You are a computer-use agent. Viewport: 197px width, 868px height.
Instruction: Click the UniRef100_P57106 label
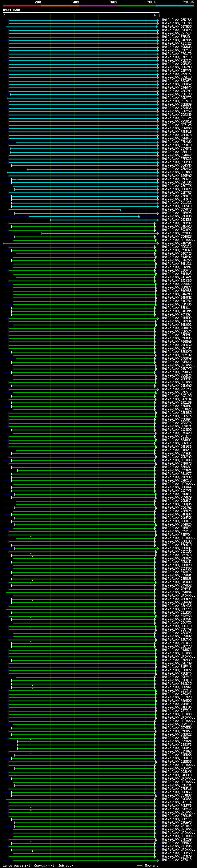click(177, 125)
